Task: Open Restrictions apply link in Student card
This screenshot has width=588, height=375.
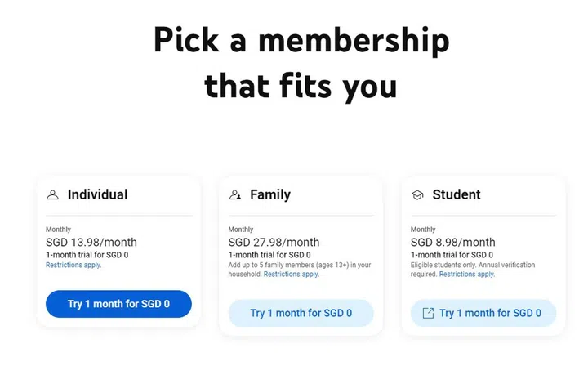Action: coord(467,275)
